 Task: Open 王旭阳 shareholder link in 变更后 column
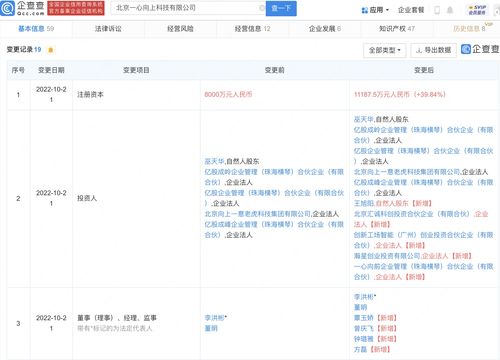(x=364, y=203)
